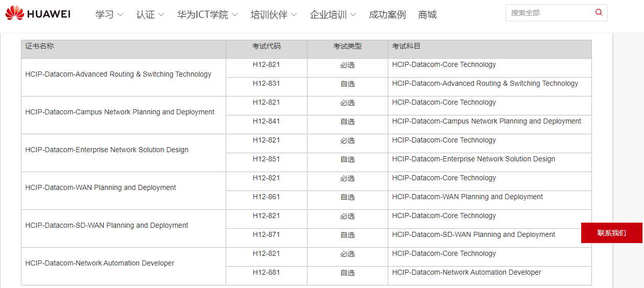The image size is (644, 288).
Task: Select certificate HCIP-Datacom-Advanced Routing & Switching Technology
Action: coord(118,74)
